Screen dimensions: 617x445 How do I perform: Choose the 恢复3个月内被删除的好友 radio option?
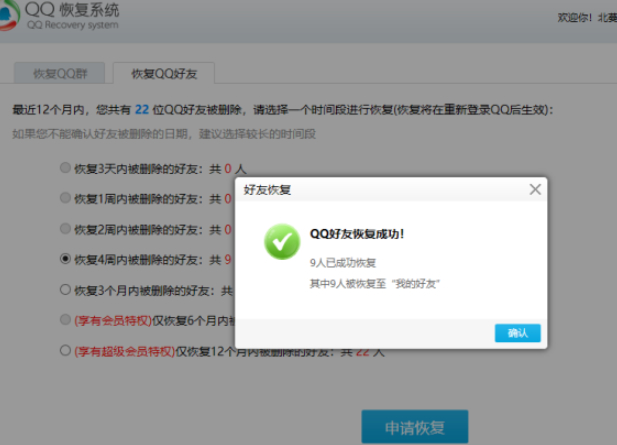click(65, 290)
